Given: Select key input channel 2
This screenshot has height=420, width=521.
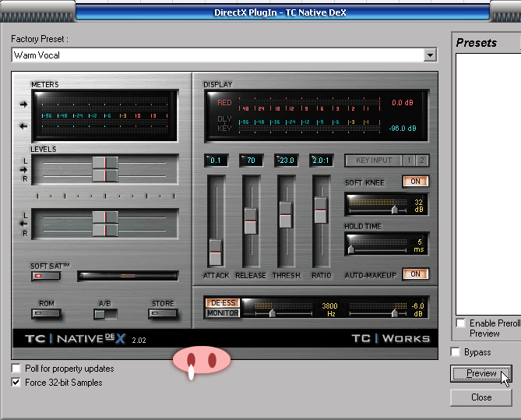Looking at the screenshot, I should tap(421, 161).
